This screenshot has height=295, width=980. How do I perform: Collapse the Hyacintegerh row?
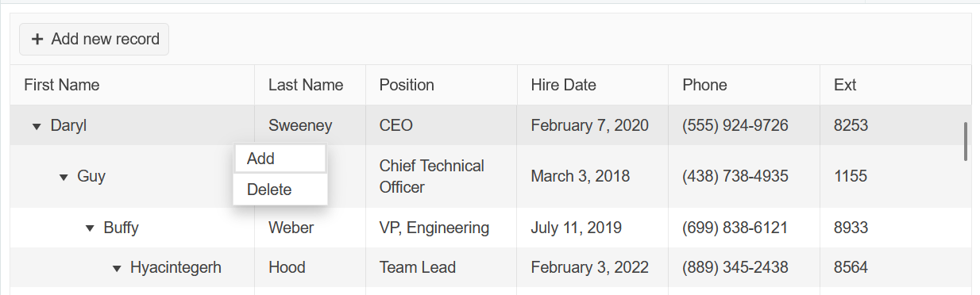(x=117, y=268)
